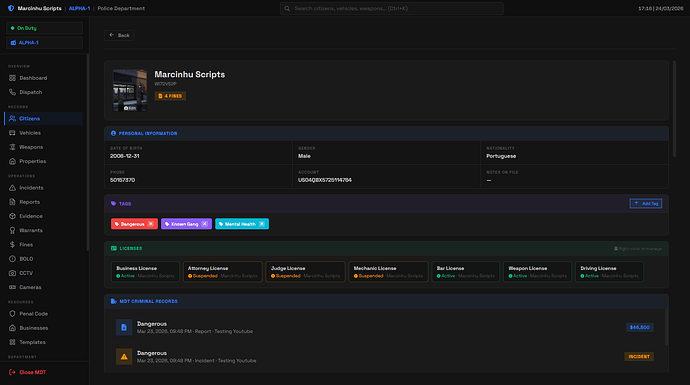The width and height of the screenshot is (690, 385).
Task: Click the Incidents warning triangle icon
Action: pyautogui.click(x=12, y=187)
